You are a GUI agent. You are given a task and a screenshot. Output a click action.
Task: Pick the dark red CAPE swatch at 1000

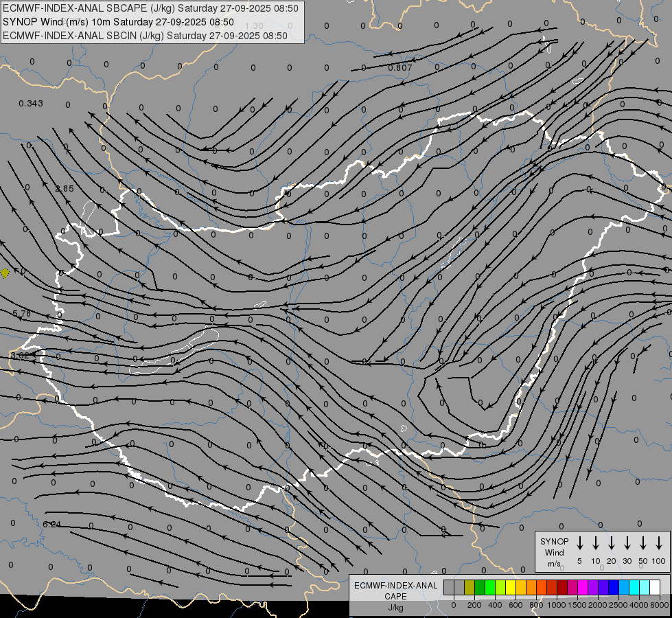tap(562, 587)
